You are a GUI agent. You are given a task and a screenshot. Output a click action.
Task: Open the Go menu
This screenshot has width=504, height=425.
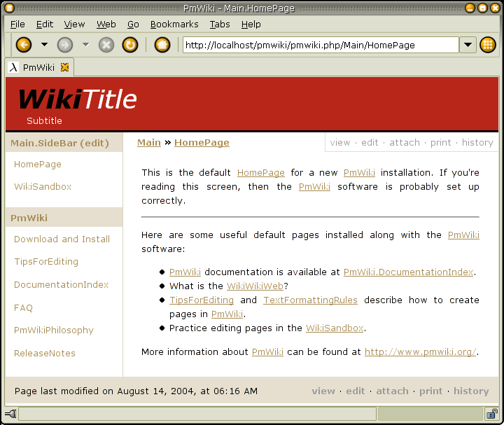133,24
